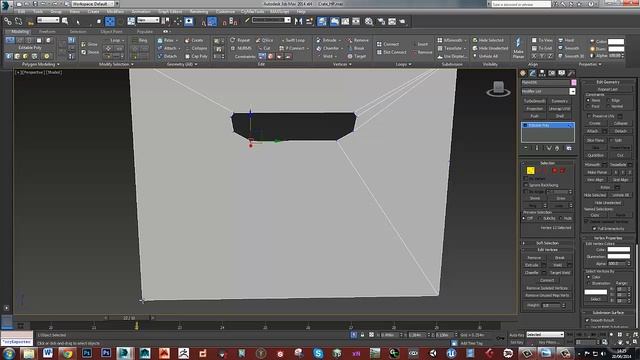Click the Cap Poly ribbon button
This screenshot has width=640, height=360.
(196, 56)
